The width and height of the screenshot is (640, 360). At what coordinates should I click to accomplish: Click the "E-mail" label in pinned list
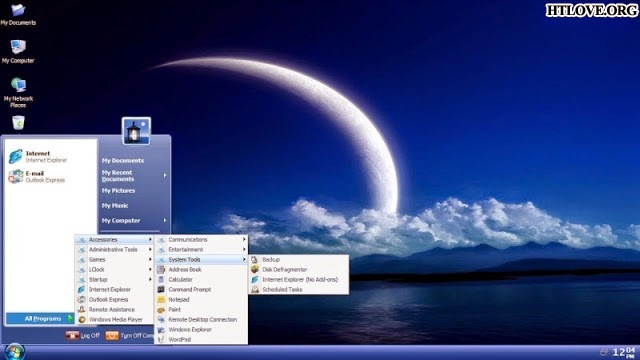point(35,173)
